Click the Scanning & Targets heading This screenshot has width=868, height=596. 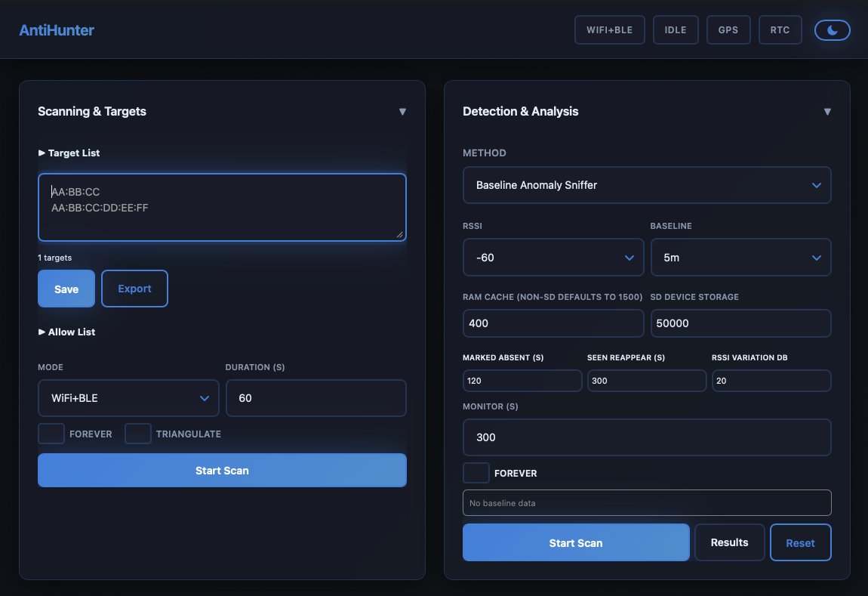(92, 111)
